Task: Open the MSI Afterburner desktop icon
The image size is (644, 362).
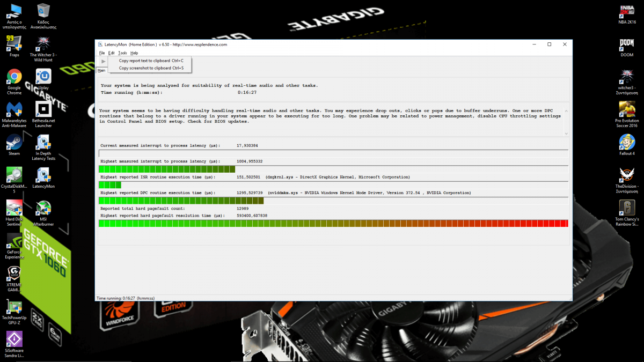Action: (43, 213)
